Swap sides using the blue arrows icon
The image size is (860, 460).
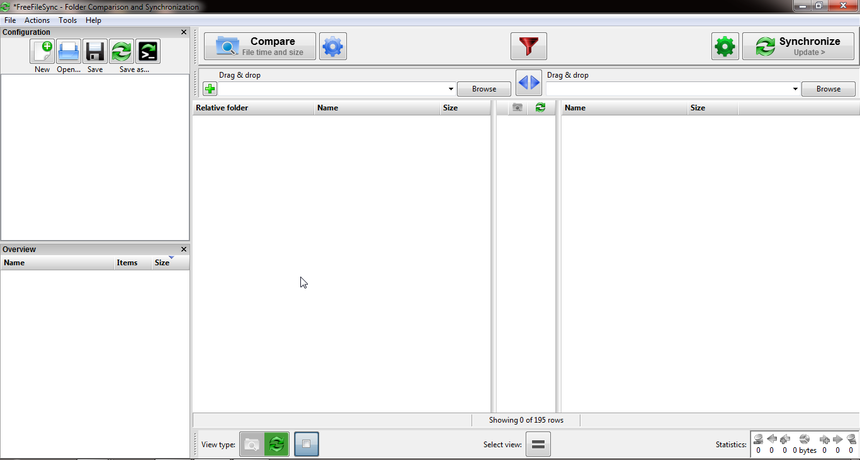[x=528, y=82]
